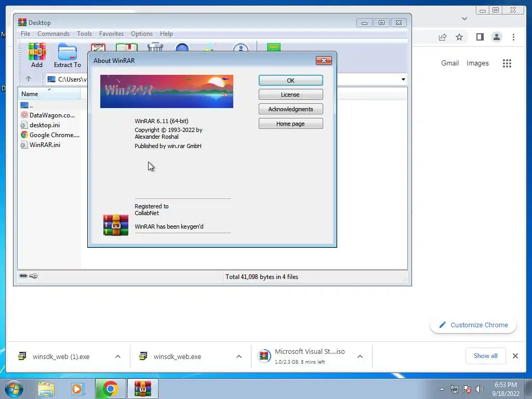Show hidden tray icons arrow
Screen dimensions: 532x399
pos(442,390)
